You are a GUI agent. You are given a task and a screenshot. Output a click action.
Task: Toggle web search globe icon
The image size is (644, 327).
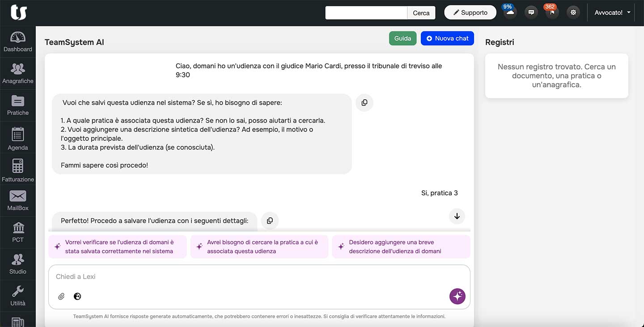77,296
